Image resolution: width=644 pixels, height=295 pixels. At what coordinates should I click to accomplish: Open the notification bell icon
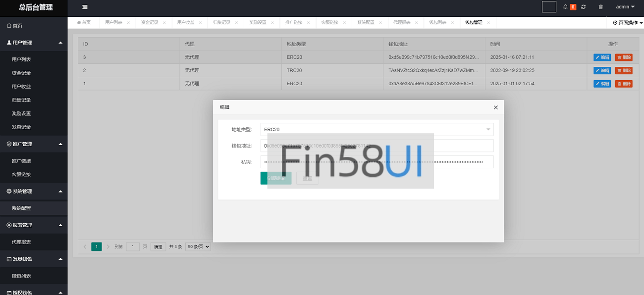pos(565,7)
